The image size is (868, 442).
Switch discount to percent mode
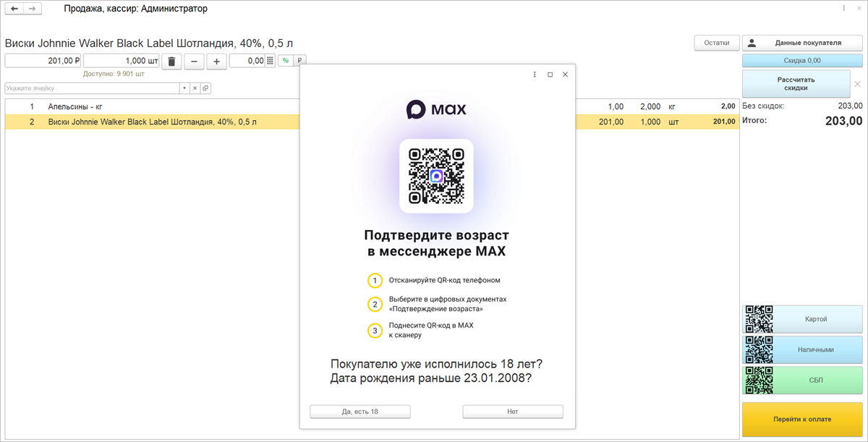click(286, 61)
